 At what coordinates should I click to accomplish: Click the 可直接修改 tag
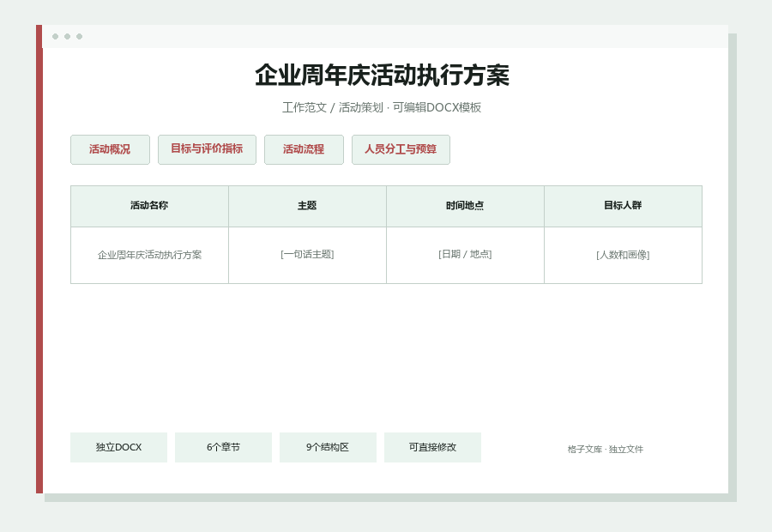pyautogui.click(x=432, y=447)
